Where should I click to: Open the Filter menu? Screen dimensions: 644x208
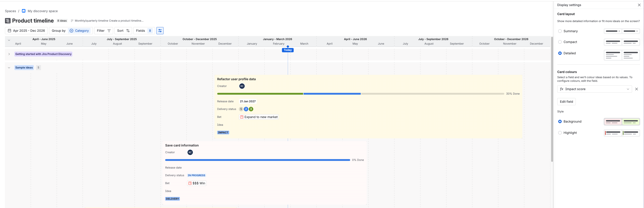103,30
